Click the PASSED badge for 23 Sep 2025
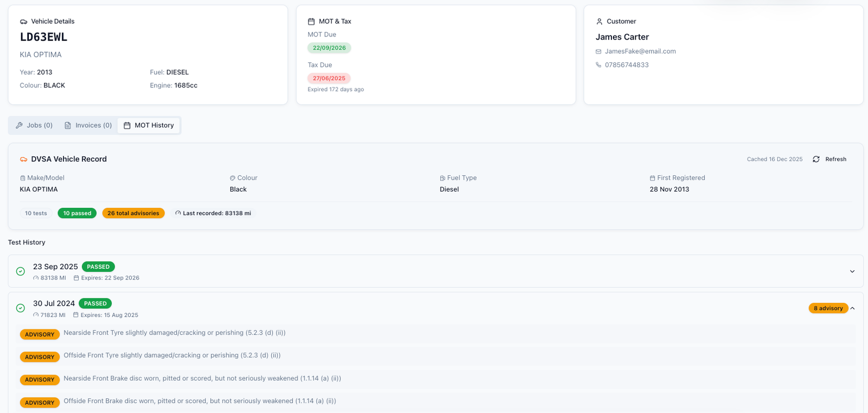 98,267
